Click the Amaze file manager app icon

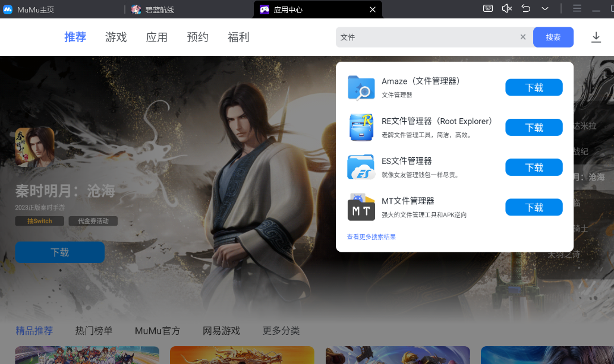(x=361, y=88)
